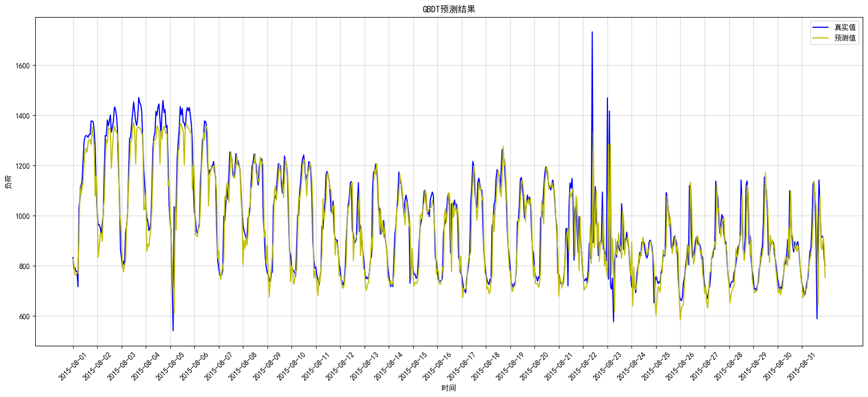Click the chart title GBDT预测结果
The height and width of the screenshot is (397, 868).
pos(449,9)
